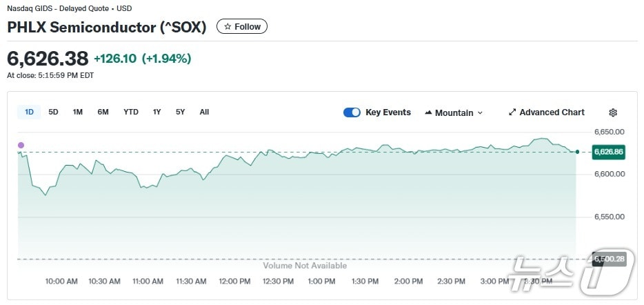
Task: Select the 1D time range tab
Action: pyautogui.click(x=29, y=112)
